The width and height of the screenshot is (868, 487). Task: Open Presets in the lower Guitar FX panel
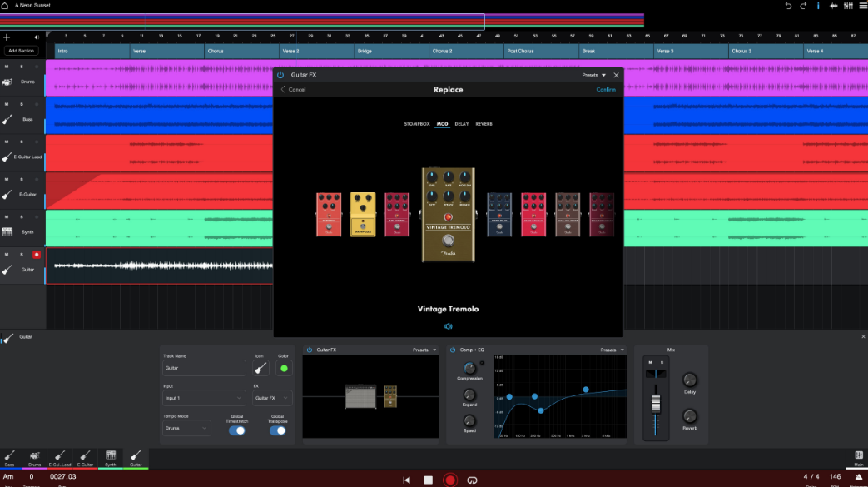424,350
